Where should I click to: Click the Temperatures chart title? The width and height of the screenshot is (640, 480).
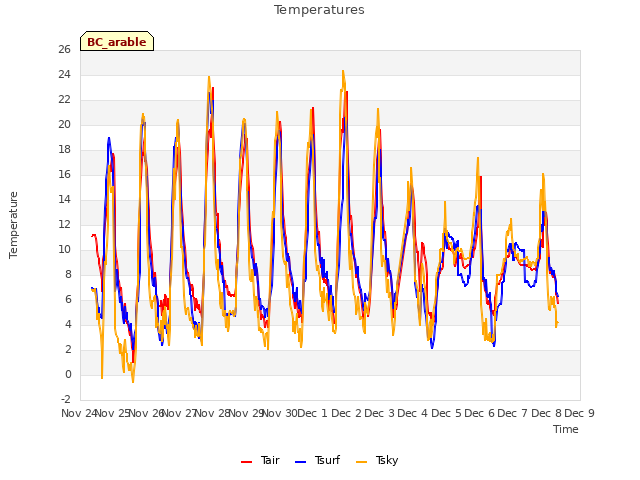tap(319, 10)
